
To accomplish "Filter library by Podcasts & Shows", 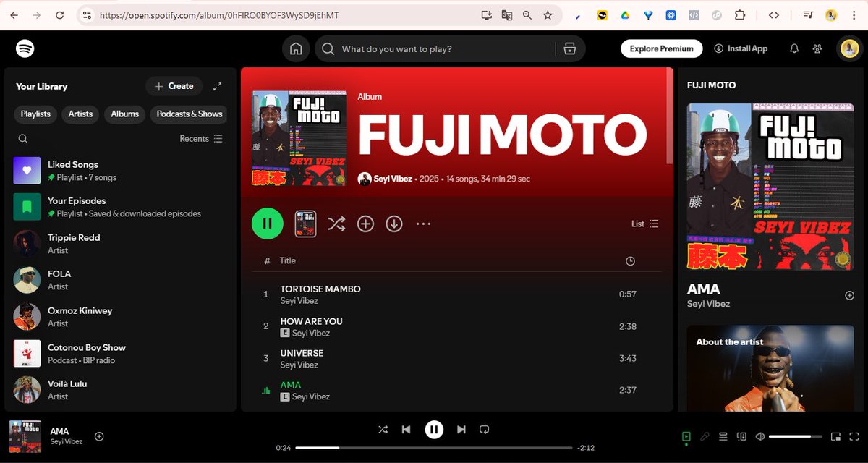I will pyautogui.click(x=190, y=114).
